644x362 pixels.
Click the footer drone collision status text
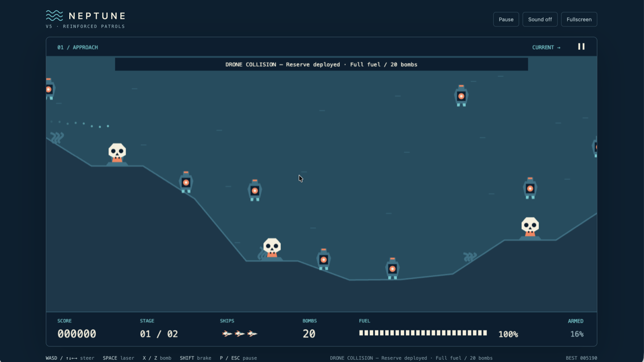pos(411,358)
